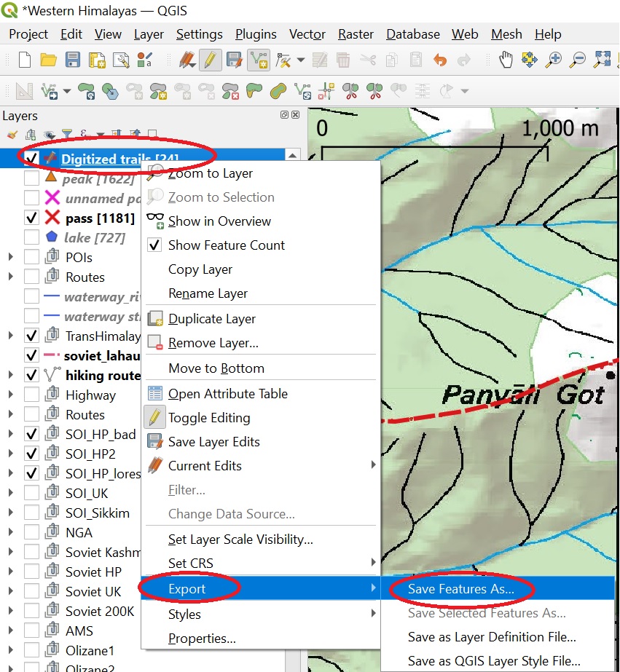Select the Pan Map hand tool
Screen dimensions: 620x672
click(x=506, y=60)
